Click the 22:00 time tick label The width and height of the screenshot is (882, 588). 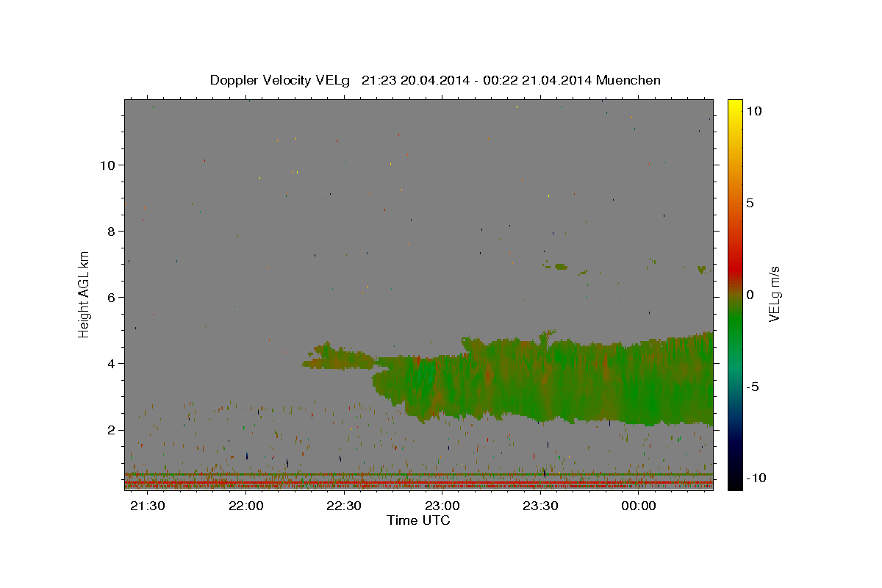pyautogui.click(x=246, y=506)
